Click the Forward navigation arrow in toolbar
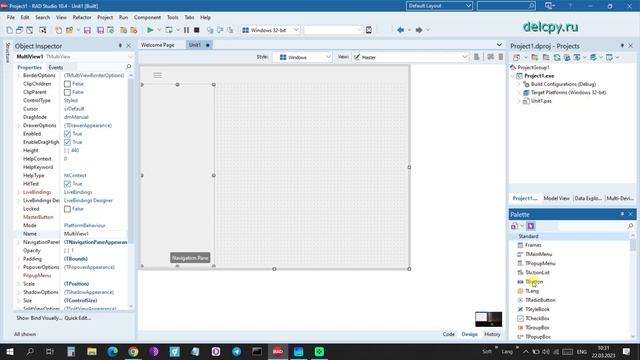Viewport: 640px width, 360px height. click(x=419, y=30)
